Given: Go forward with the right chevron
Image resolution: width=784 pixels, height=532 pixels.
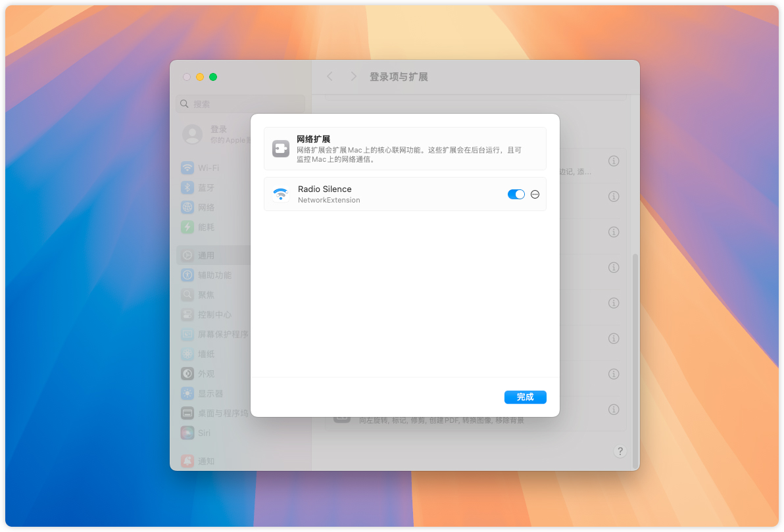Looking at the screenshot, I should (353, 76).
